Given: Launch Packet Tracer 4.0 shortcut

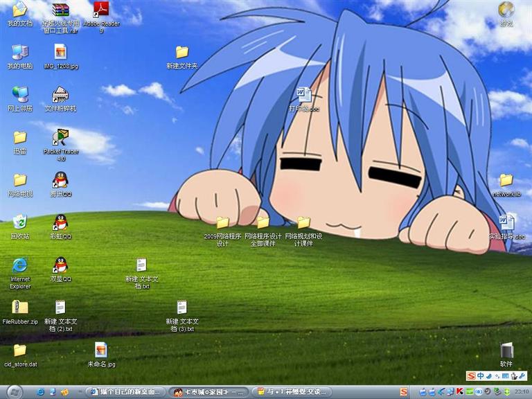Looking at the screenshot, I should 61,145.
